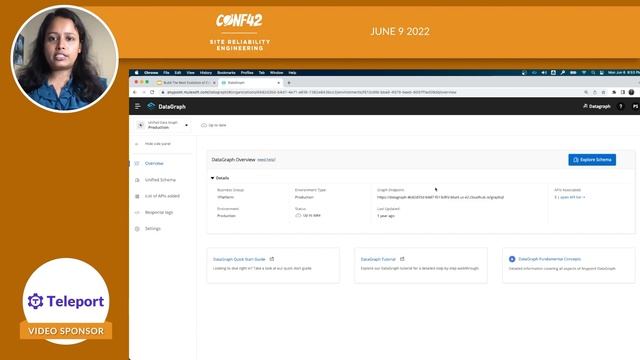This screenshot has height=360, width=640.
Task: Open the Window menu
Action: coord(276,73)
